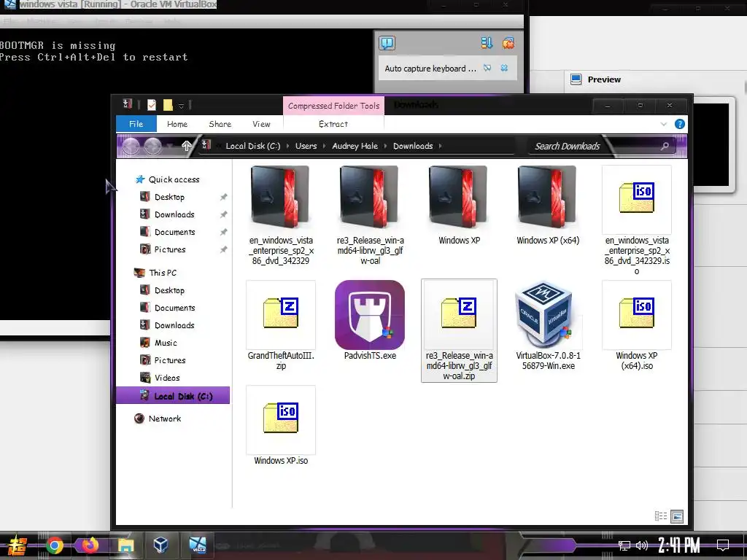Image resolution: width=747 pixels, height=560 pixels.
Task: Click Local Disk (C:) breadcrumb segment
Action: pos(253,146)
